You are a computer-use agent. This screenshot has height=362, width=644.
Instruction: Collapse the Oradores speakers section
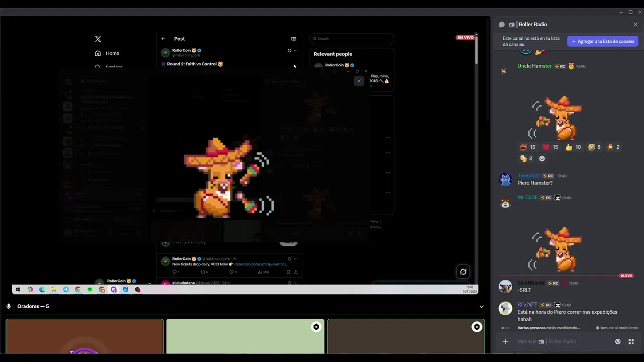(481, 307)
